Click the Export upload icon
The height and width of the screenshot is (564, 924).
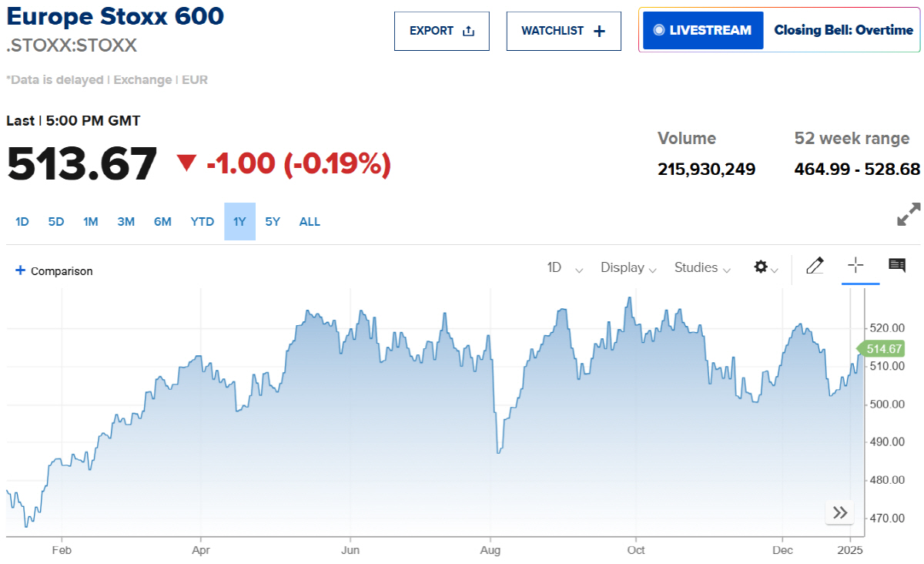(469, 31)
